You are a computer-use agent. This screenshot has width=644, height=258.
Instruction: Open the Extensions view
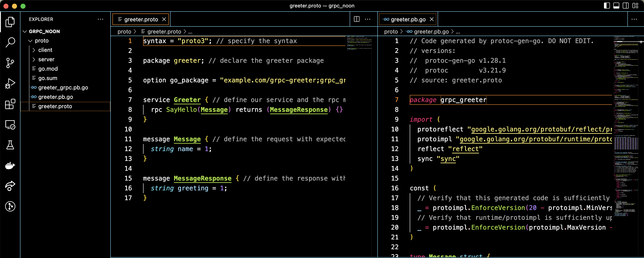(10, 104)
